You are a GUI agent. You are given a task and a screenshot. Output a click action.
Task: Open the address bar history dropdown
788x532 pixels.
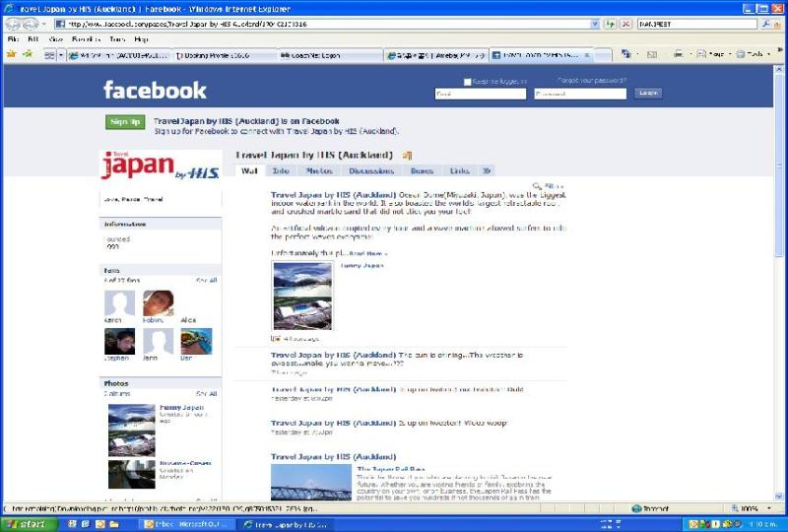[x=595, y=24]
